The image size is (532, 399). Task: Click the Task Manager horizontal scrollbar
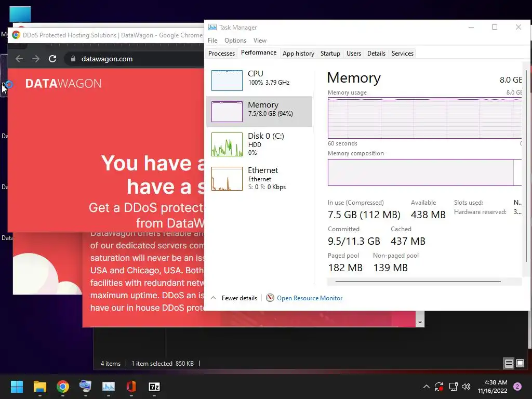tap(418, 281)
